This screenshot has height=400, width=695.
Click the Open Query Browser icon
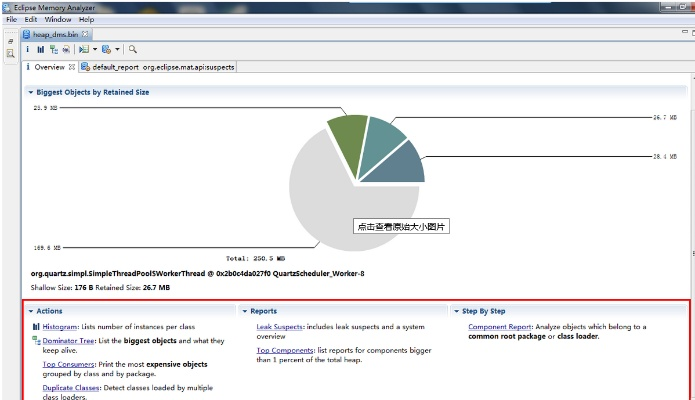click(x=106, y=49)
